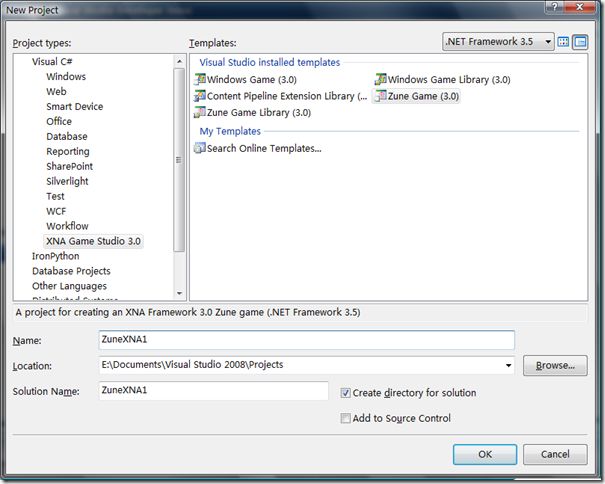Select Office project type
The height and width of the screenshot is (484, 605).
[x=59, y=122]
